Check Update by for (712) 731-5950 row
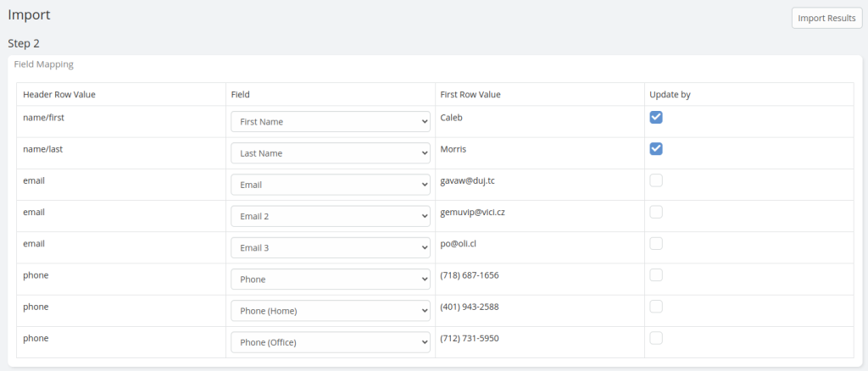Image resolution: width=868 pixels, height=371 pixels. pyautogui.click(x=656, y=338)
